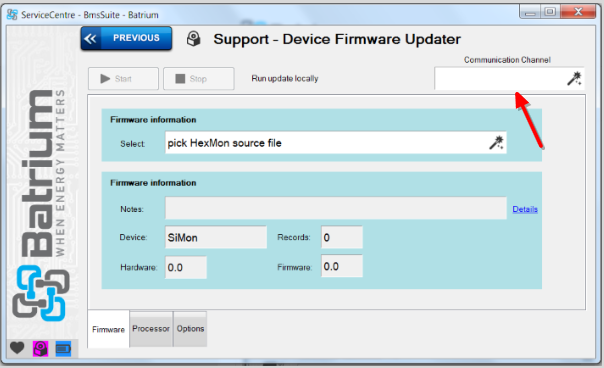
Task: Click the Batrium linked-squares logo
Action: click(41, 294)
